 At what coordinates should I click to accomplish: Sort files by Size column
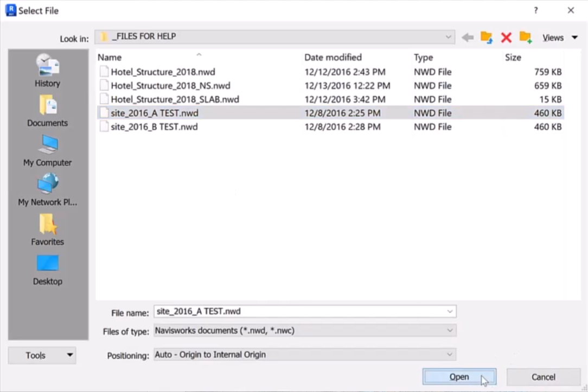point(513,58)
